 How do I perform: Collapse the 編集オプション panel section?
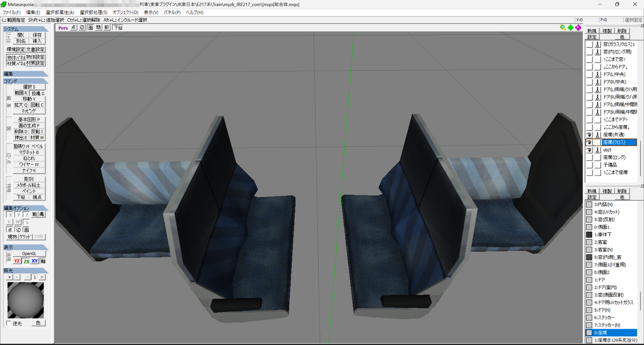pyautogui.click(x=25, y=208)
